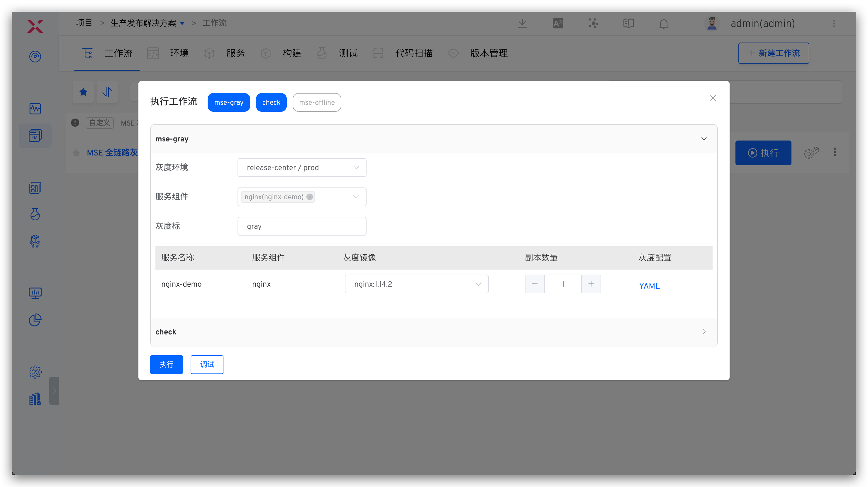Image resolution: width=868 pixels, height=487 pixels.
Task: Select the dashboard gauge icon in the sidebar
Action: (35, 57)
